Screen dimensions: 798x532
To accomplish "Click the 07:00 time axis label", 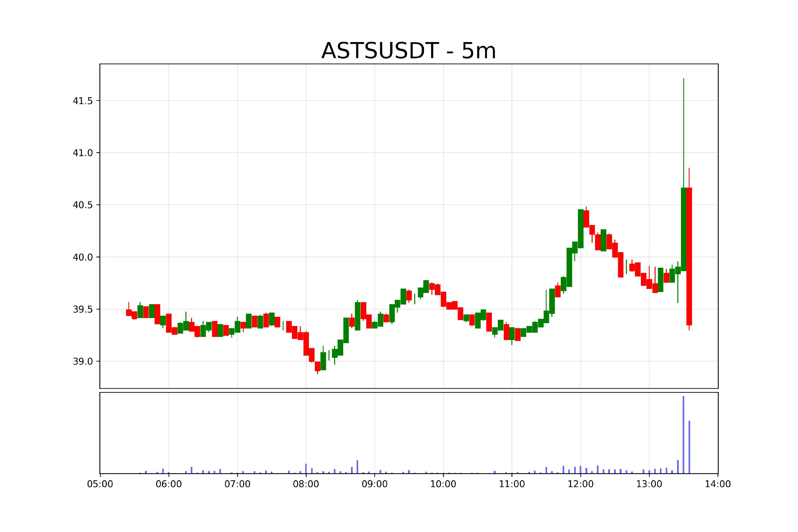I will pyautogui.click(x=238, y=484).
